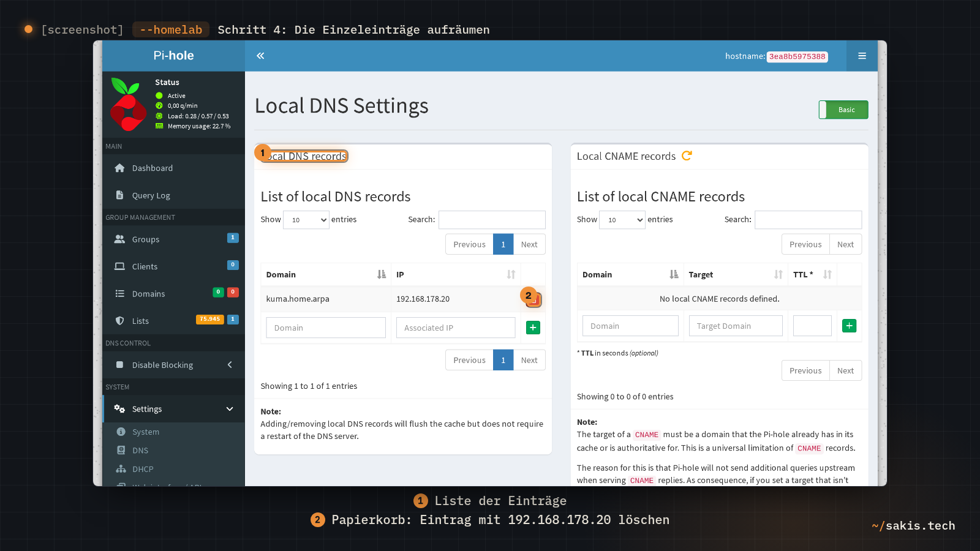This screenshot has height=551, width=980.
Task: Click the Target Domain input field
Action: (x=736, y=326)
